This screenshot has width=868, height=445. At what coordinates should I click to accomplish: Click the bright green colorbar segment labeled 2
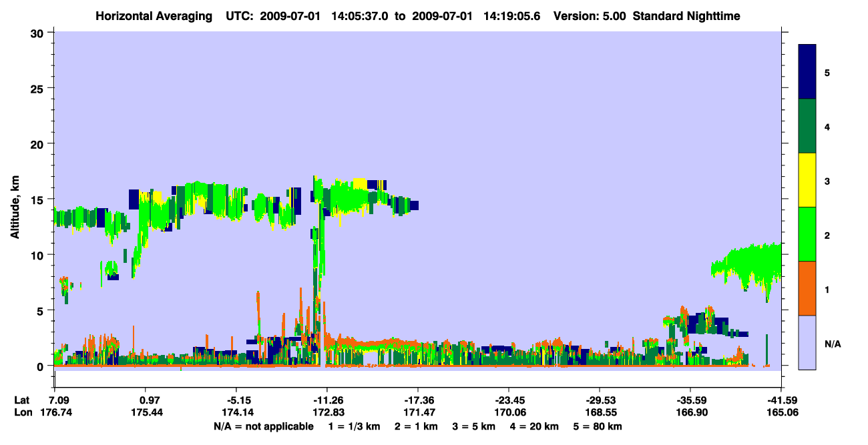[807, 234]
